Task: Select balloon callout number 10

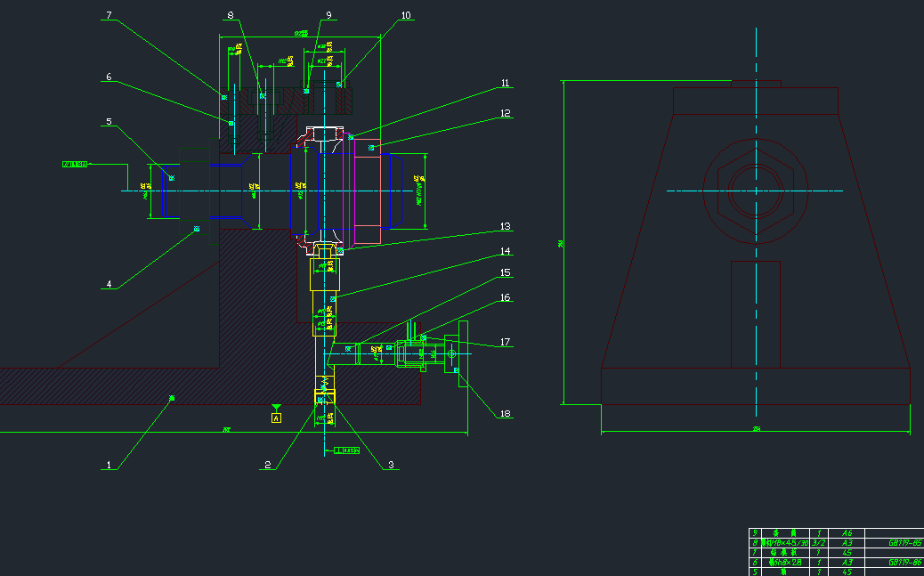Action: [x=406, y=15]
